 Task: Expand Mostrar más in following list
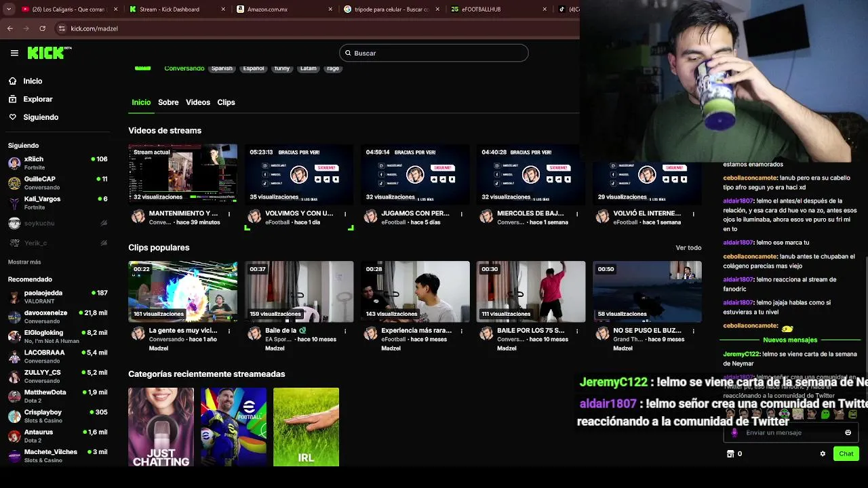pos(24,262)
